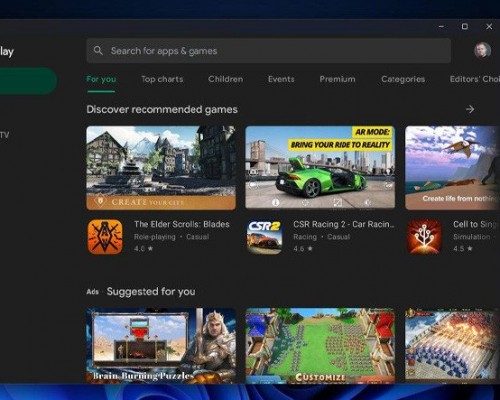Switch to the Top charts tab
The width and height of the screenshot is (500, 400).
pyautogui.click(x=162, y=79)
